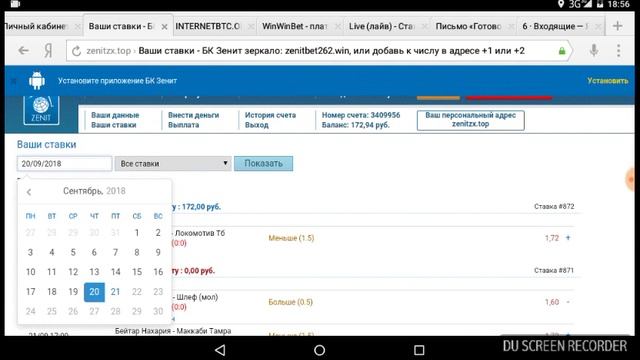Reload page using the refresh icon
The image size is (640, 360).
click(76, 51)
